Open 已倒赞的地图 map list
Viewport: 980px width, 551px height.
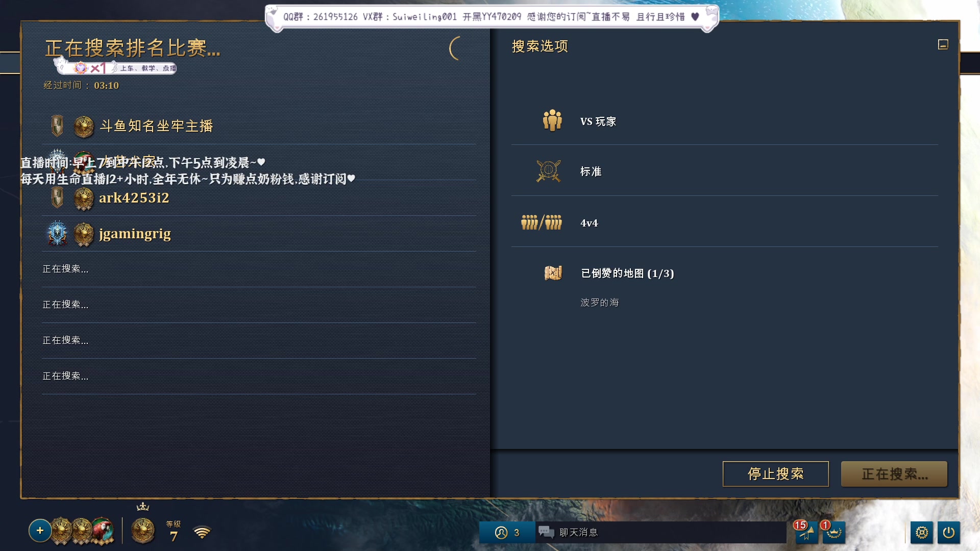pyautogui.click(x=627, y=273)
